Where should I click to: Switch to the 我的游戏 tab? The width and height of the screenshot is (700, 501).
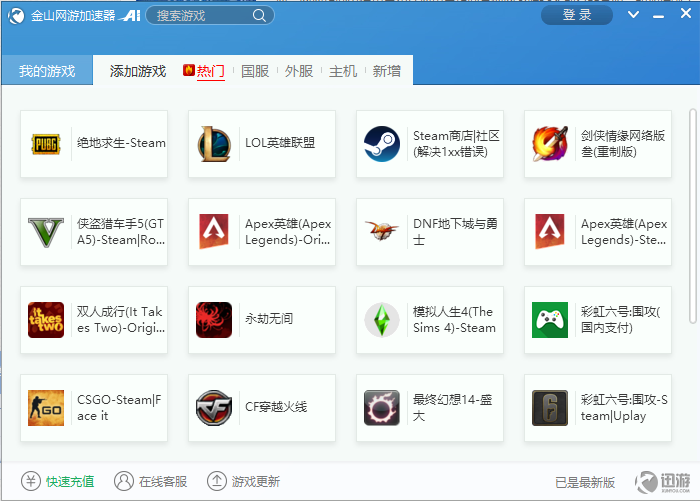coord(47,71)
